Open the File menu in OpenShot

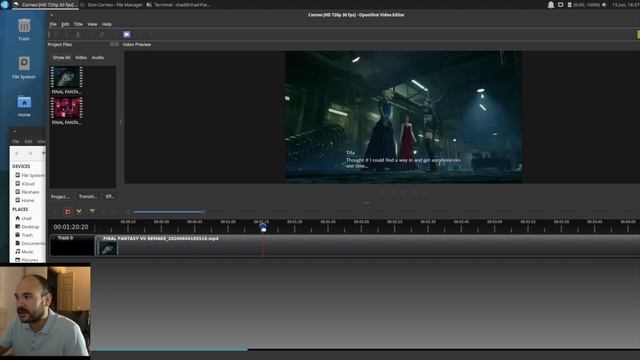point(53,24)
